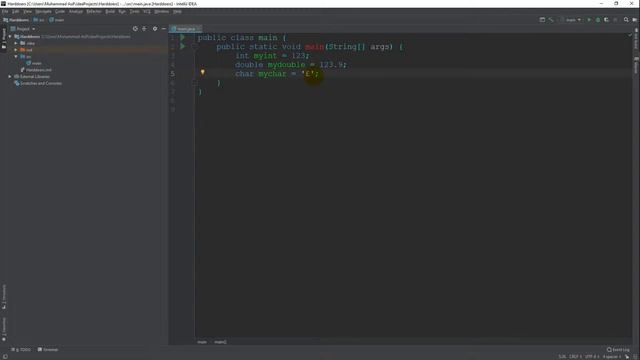Select the main.java editor tab
Image resolution: width=640 pixels, height=360 pixels.
tap(186, 29)
